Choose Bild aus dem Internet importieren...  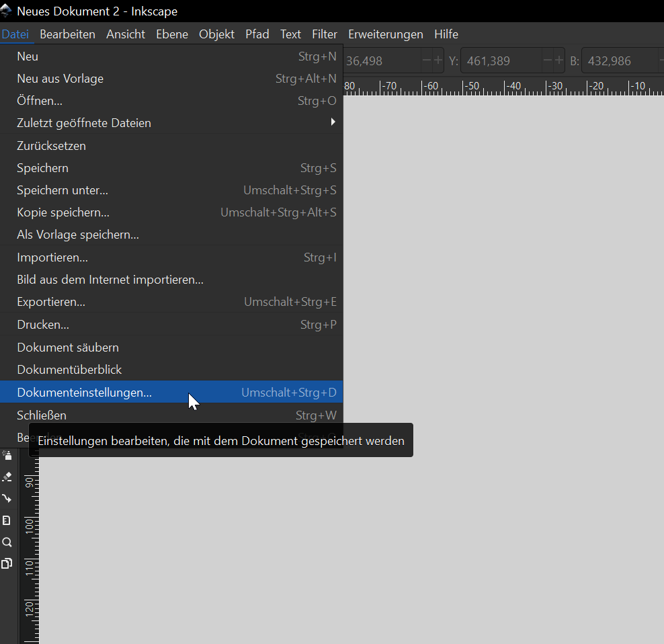[171, 280]
